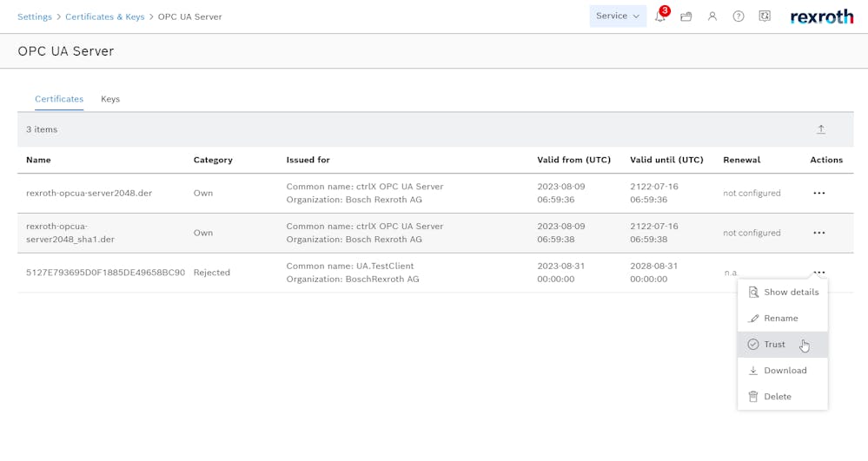
Task: Click the Issued for column header
Action: [308, 160]
